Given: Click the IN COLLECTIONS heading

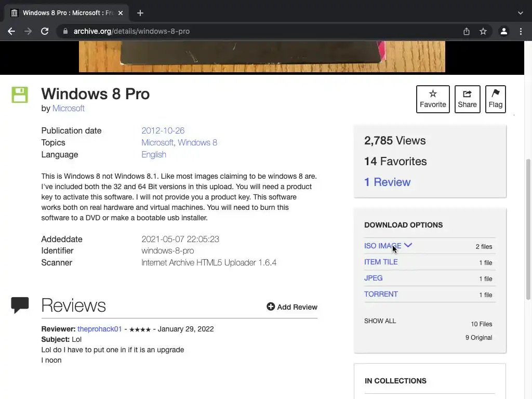Looking at the screenshot, I should click(x=395, y=381).
